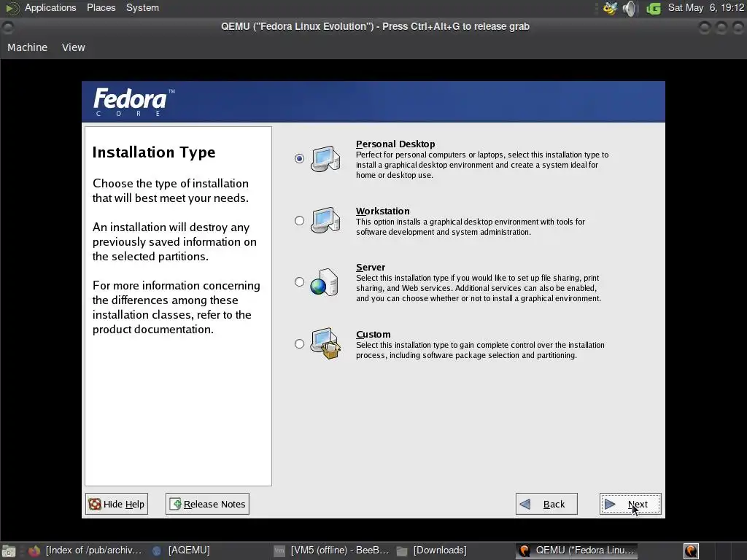Open the Places menu
Screen dimensions: 747x560
point(101,7)
